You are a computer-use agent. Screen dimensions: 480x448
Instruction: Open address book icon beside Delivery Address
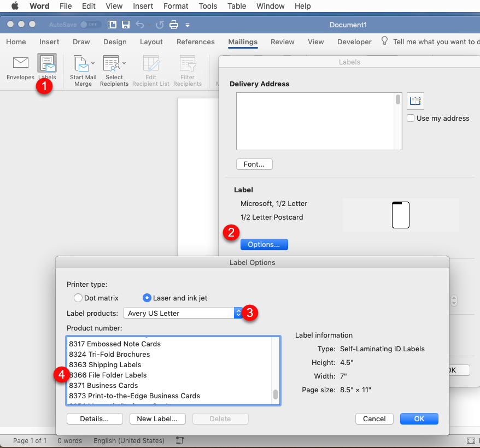tap(415, 101)
